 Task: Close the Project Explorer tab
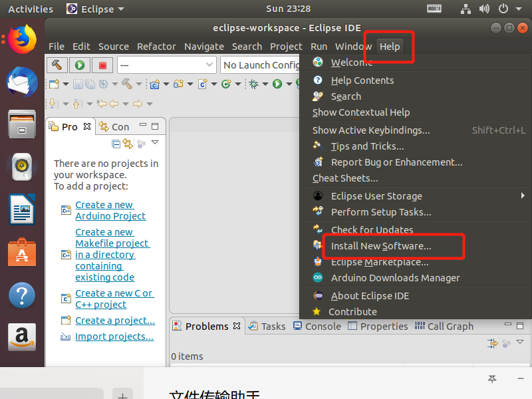[x=87, y=126]
